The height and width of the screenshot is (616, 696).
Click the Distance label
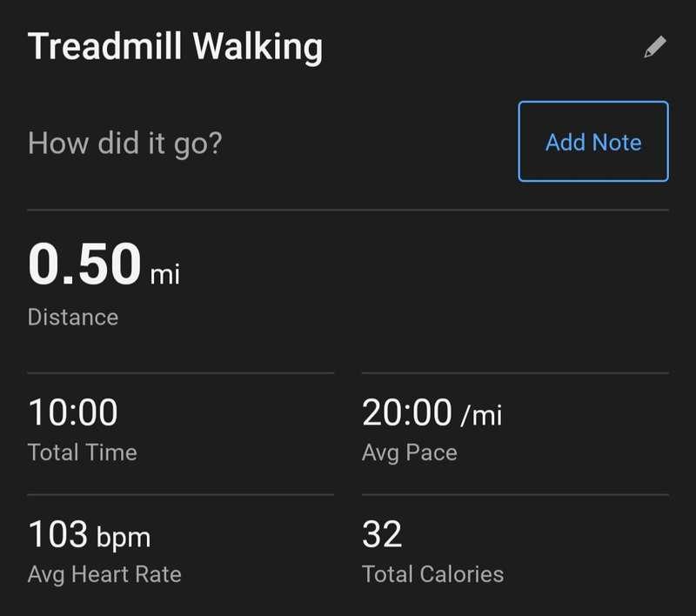[x=73, y=317]
